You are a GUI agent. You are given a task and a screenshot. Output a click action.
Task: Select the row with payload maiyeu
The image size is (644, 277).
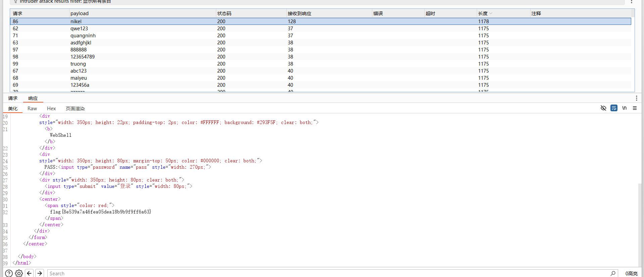(321, 78)
